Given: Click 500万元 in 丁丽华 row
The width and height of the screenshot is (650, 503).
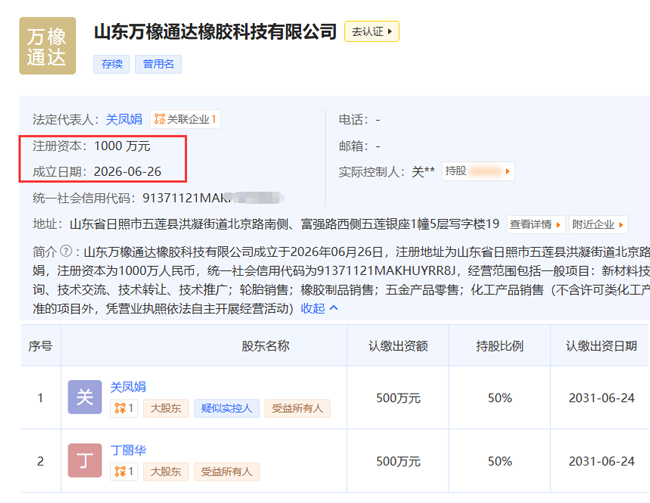Looking at the screenshot, I should pyautogui.click(x=398, y=462).
